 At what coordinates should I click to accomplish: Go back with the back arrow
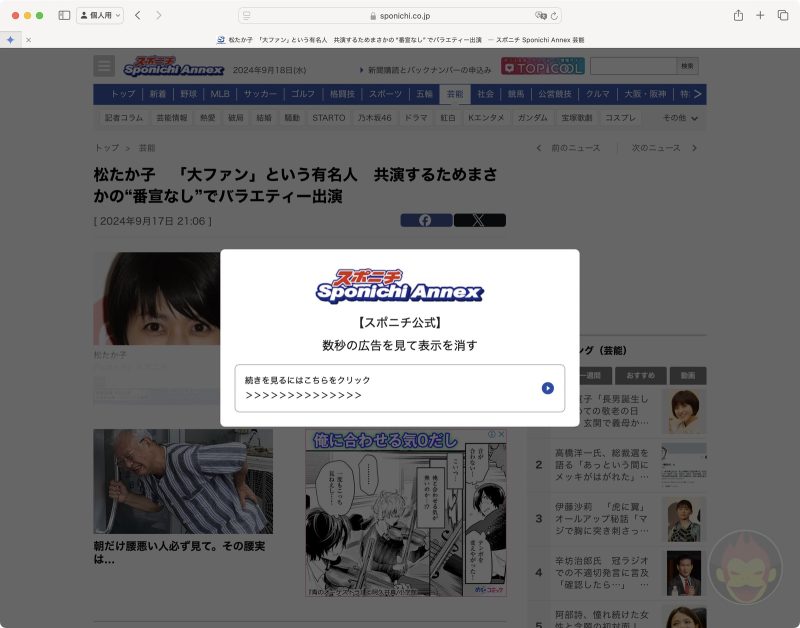tap(138, 16)
